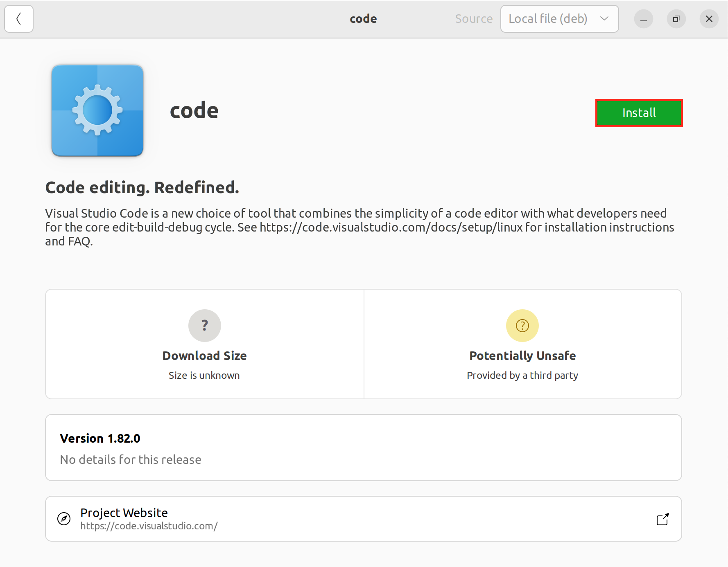Open the Potentially Unsafe warning icon
This screenshot has width=728, height=567.
coord(522,326)
